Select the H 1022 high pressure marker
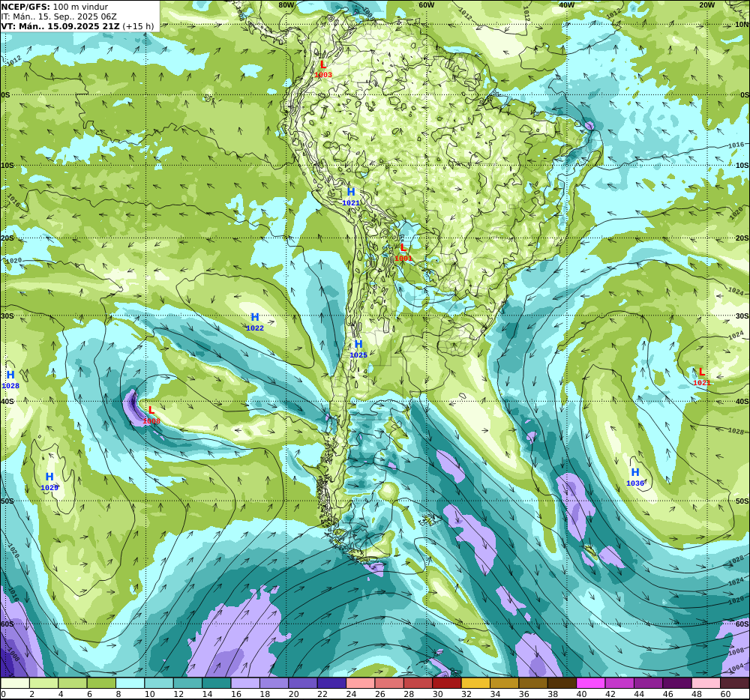Image resolution: width=750 pixels, height=700 pixels. point(255,322)
